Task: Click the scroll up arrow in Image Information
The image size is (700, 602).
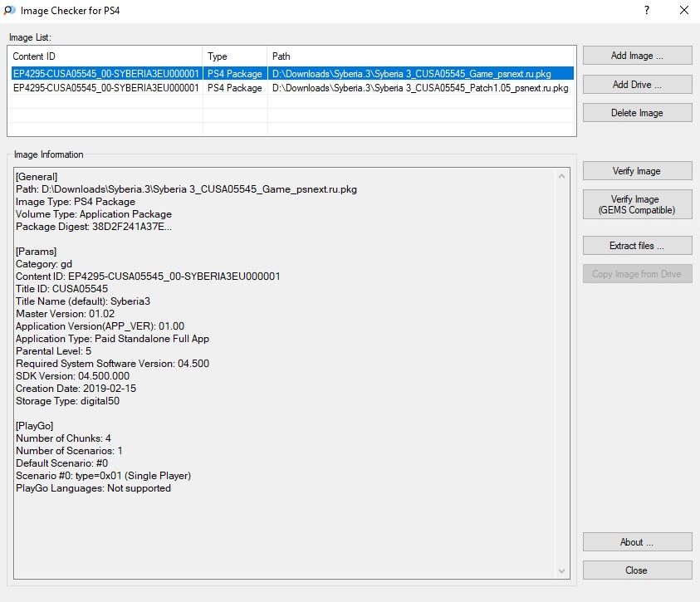Action: [561, 176]
